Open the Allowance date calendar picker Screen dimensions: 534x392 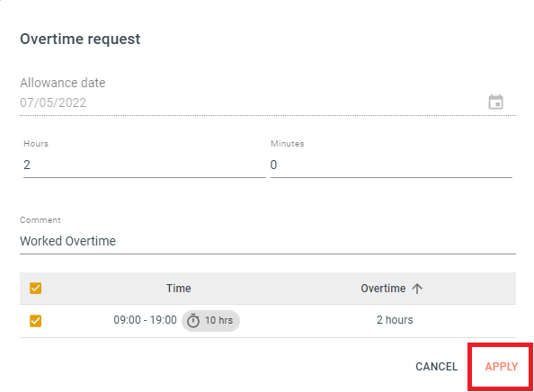[x=495, y=102]
